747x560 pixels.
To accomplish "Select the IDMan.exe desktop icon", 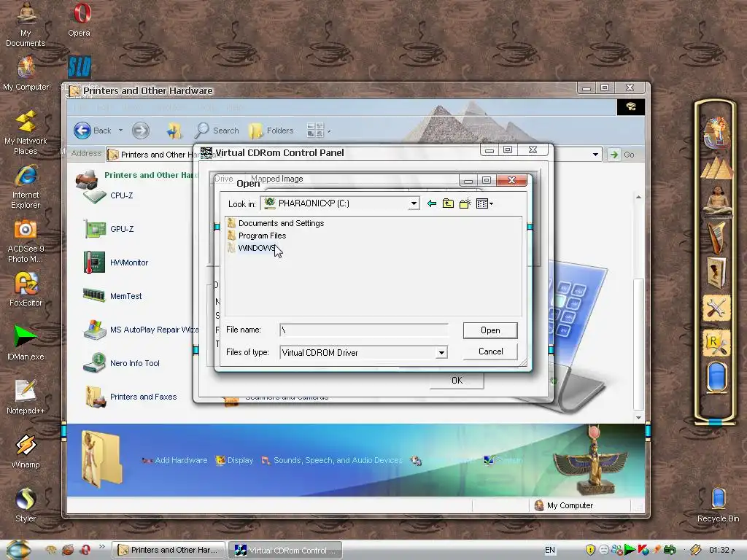I will click(x=26, y=343).
